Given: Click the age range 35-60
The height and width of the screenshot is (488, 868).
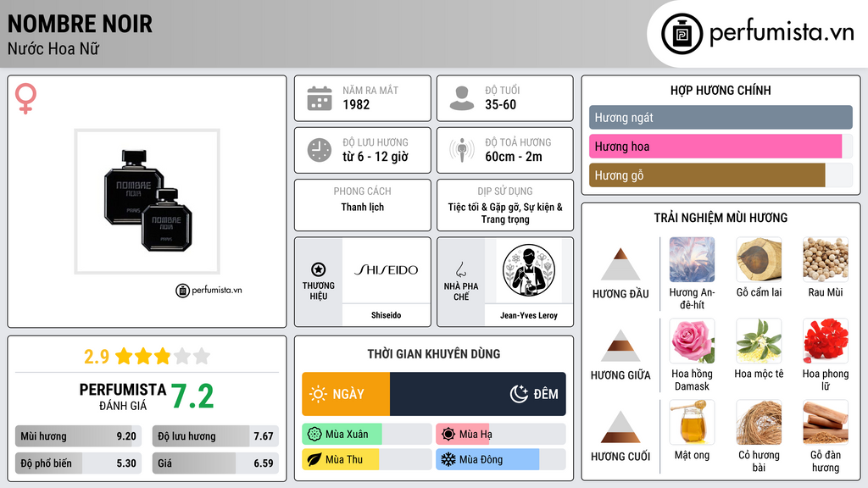Looking at the screenshot, I should click(500, 104).
